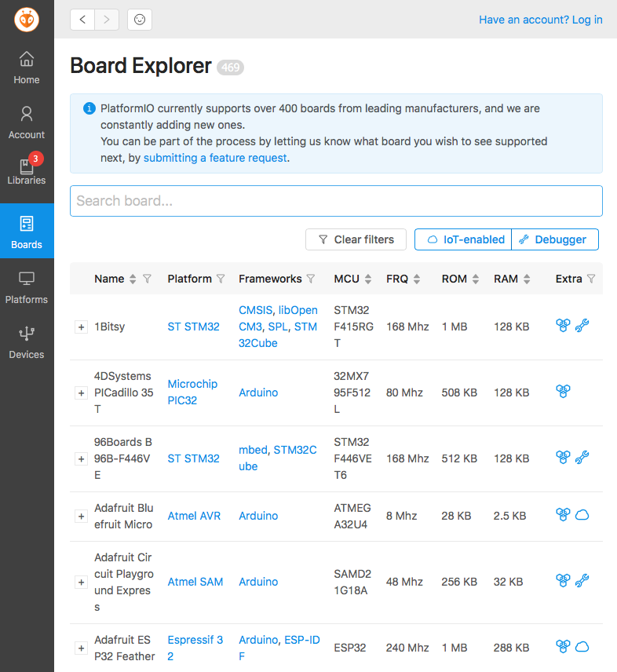This screenshot has height=672, width=617.
Task: Open the submitting a feature request link
Action: (215, 158)
